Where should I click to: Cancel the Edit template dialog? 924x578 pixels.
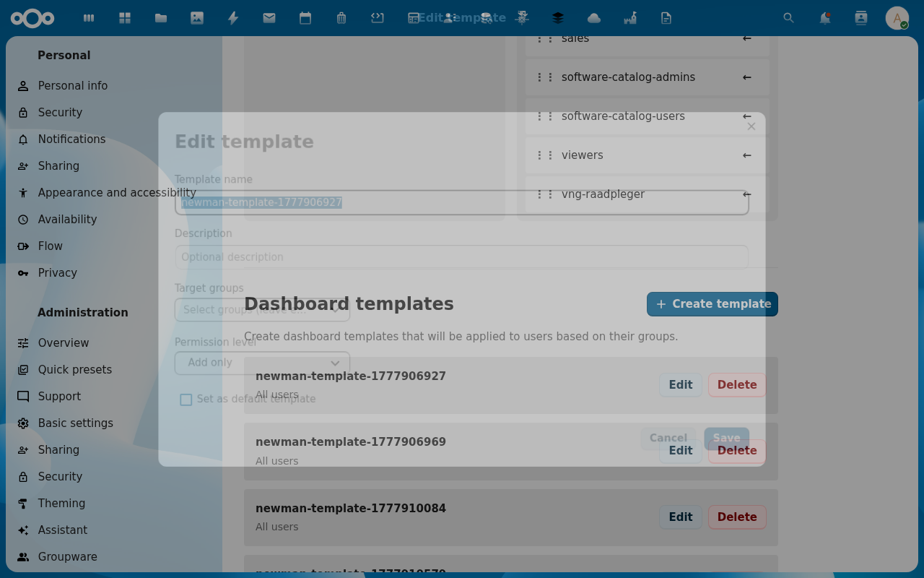pos(668,439)
